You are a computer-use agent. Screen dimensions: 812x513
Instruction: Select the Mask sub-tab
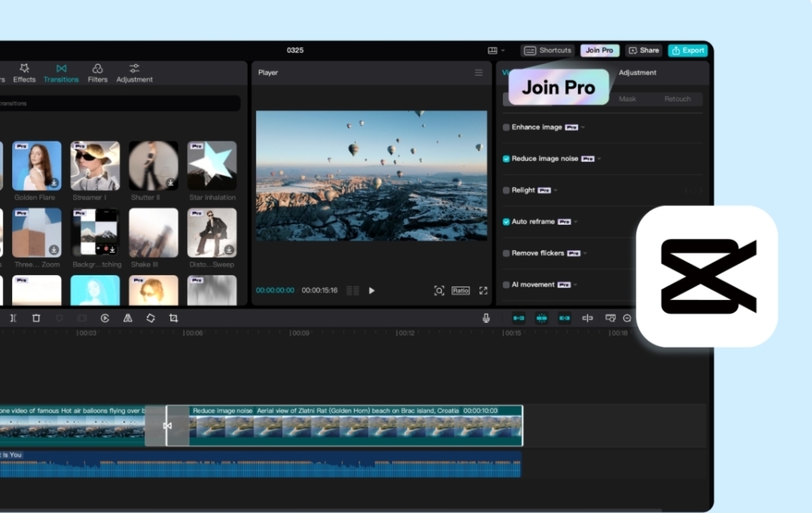point(627,99)
